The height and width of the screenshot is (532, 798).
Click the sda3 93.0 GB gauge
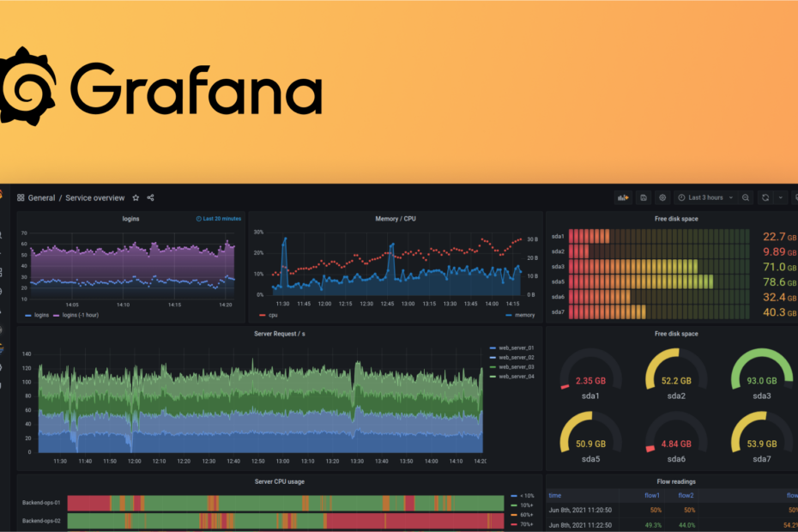[x=761, y=374]
